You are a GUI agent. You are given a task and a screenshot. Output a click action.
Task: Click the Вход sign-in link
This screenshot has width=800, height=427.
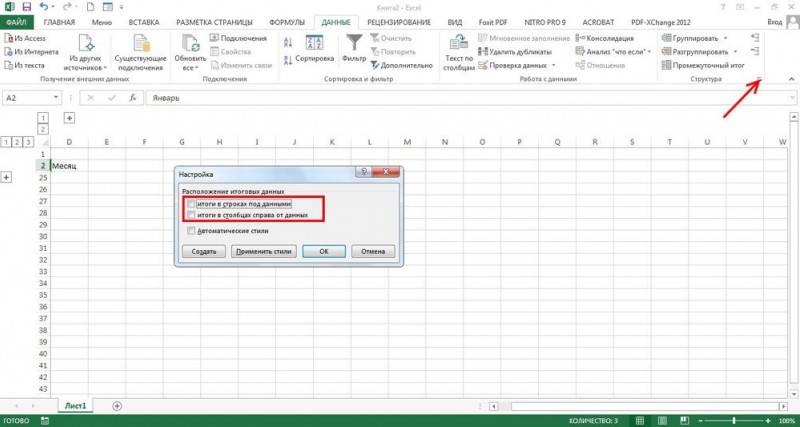pyautogui.click(x=775, y=22)
